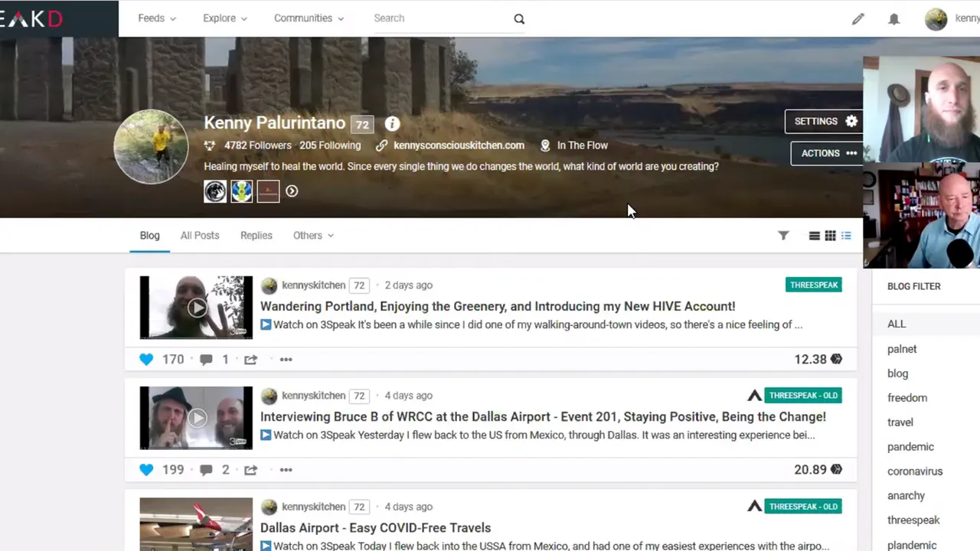980x551 pixels.
Task: Open comments on the Bruce B post
Action: coord(206,470)
